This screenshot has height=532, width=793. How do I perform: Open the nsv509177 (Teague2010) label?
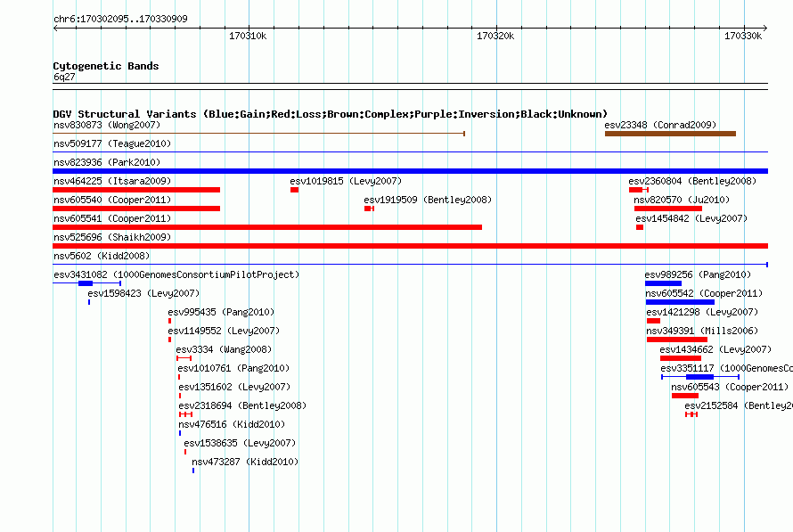click(112, 143)
